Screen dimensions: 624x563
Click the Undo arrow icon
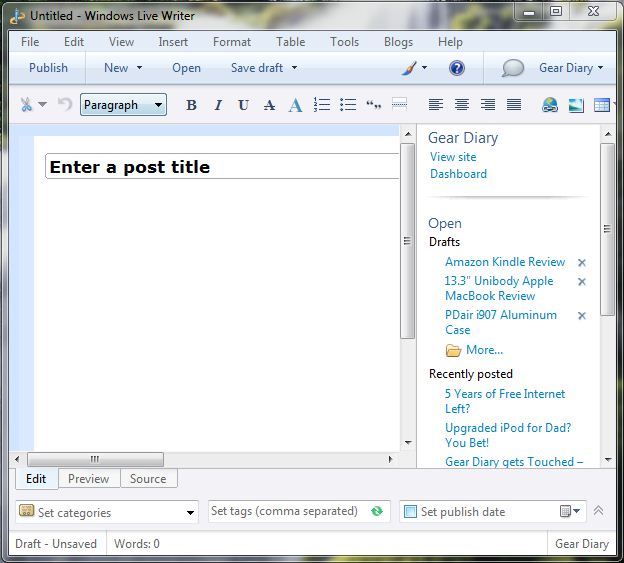[x=65, y=105]
